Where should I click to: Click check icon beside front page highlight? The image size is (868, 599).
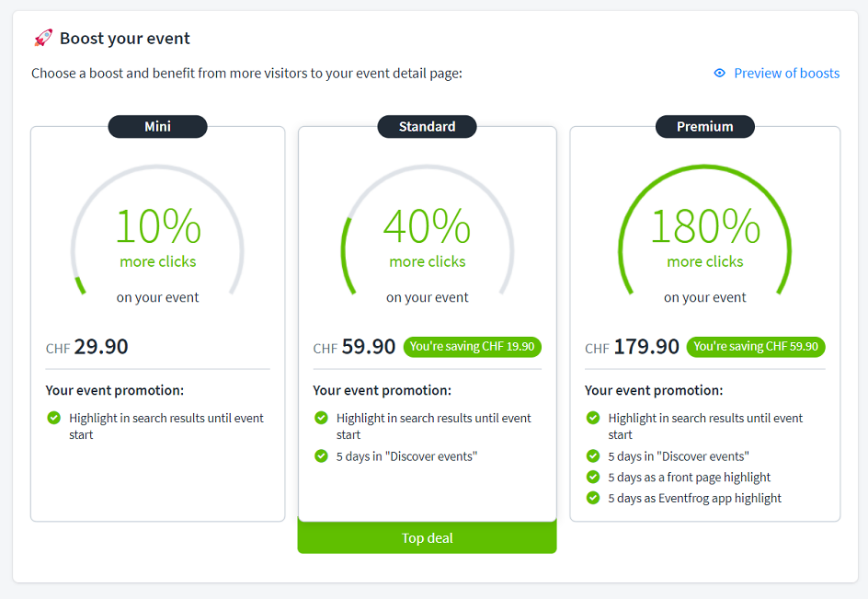click(x=593, y=477)
